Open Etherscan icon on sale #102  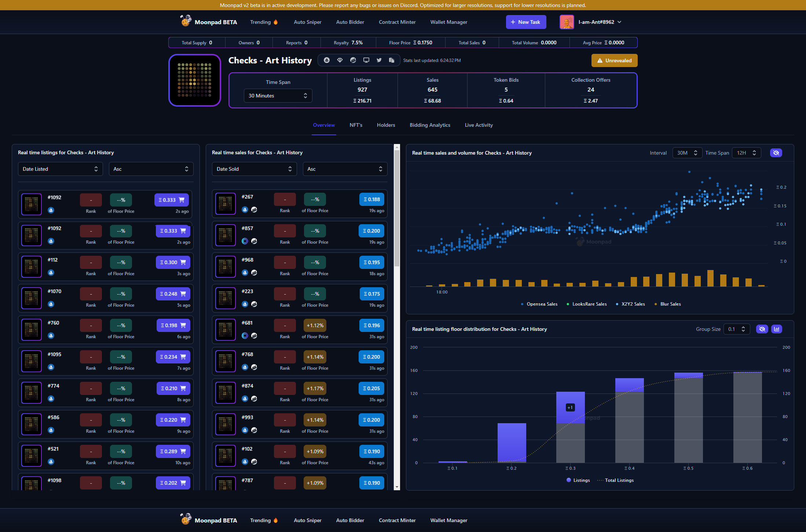254,462
